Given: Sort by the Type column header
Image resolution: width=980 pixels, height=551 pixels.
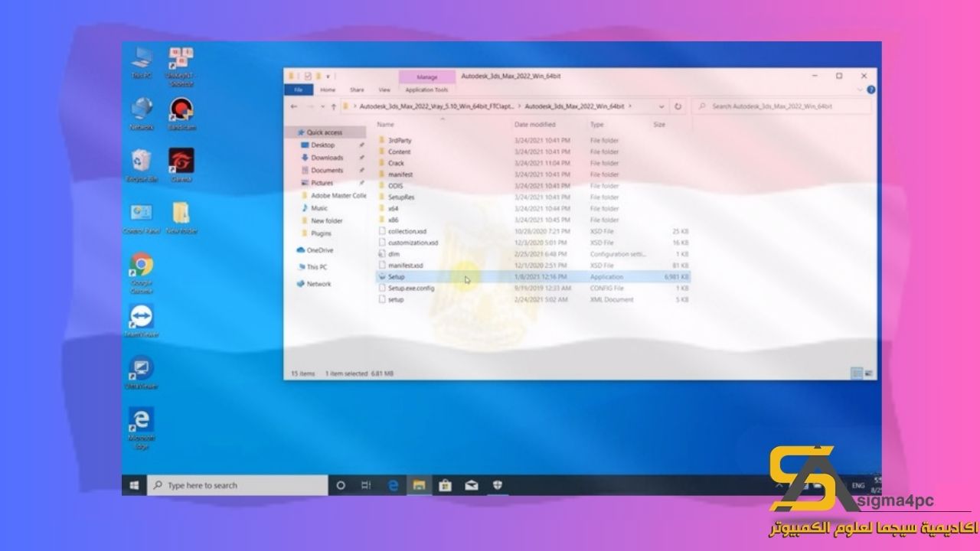Looking at the screenshot, I should point(597,124).
